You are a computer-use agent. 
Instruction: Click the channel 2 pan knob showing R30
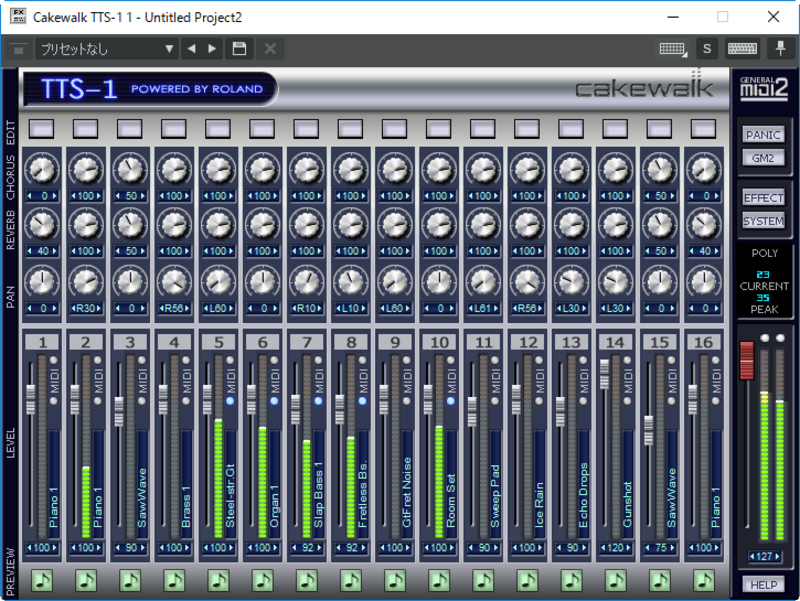point(86,281)
